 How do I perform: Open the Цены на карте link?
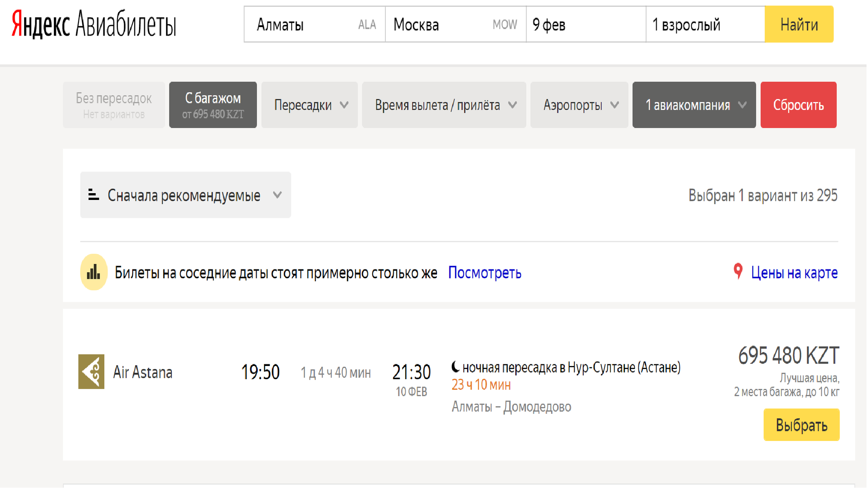coord(794,272)
